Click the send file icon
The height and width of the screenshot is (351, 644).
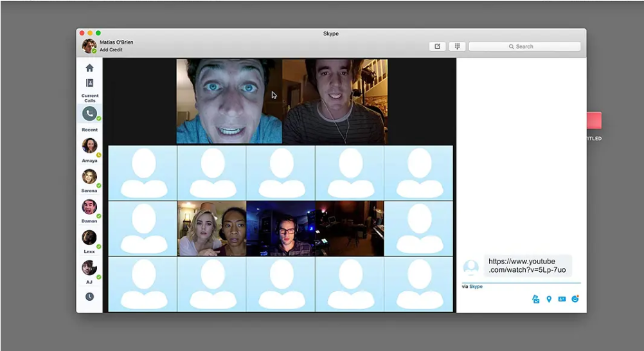pyautogui.click(x=535, y=299)
